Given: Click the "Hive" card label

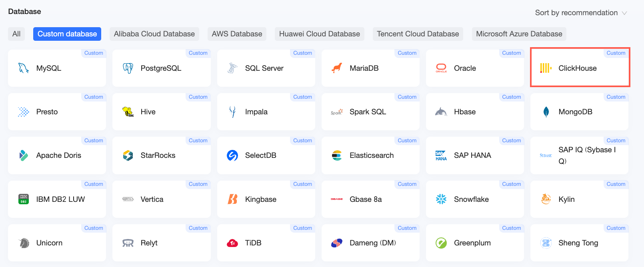Looking at the screenshot, I should (148, 112).
